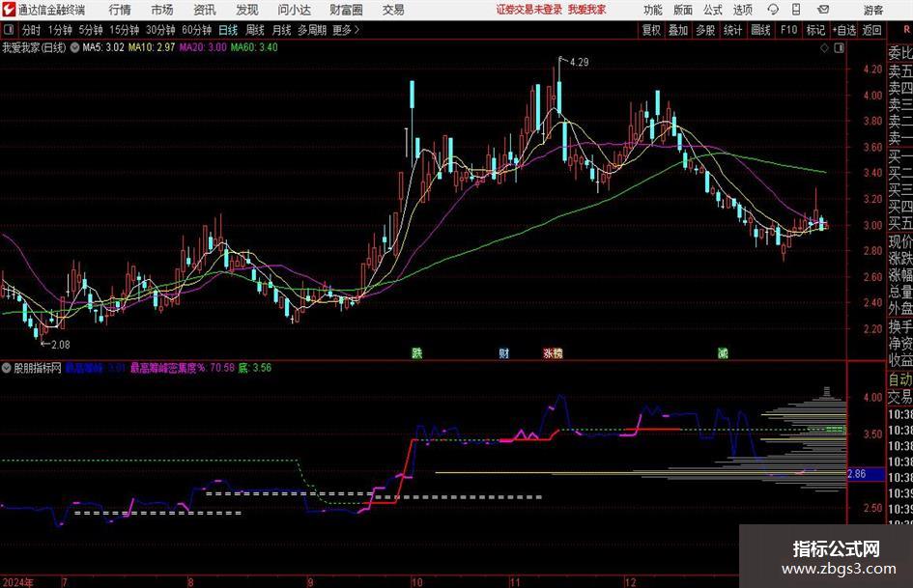Switch to the 5分钟 period tab
Image resolution: width=913 pixels, height=588 pixels.
tap(91, 30)
